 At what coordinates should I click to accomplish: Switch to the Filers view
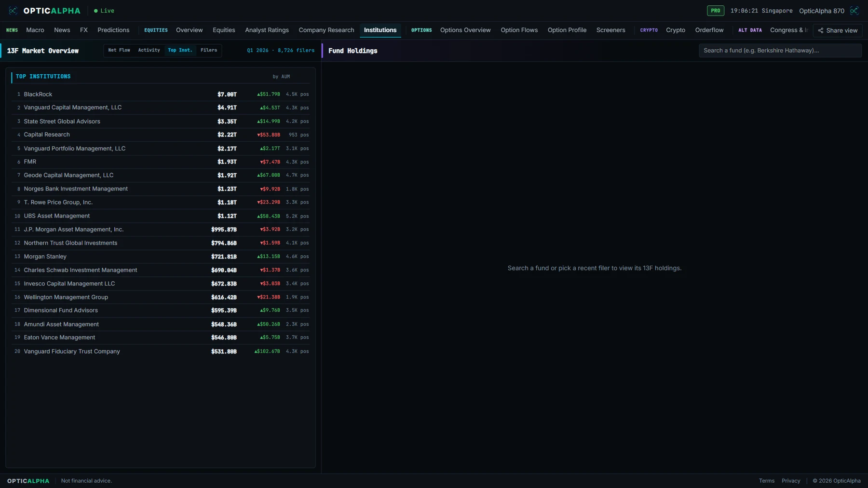(209, 50)
